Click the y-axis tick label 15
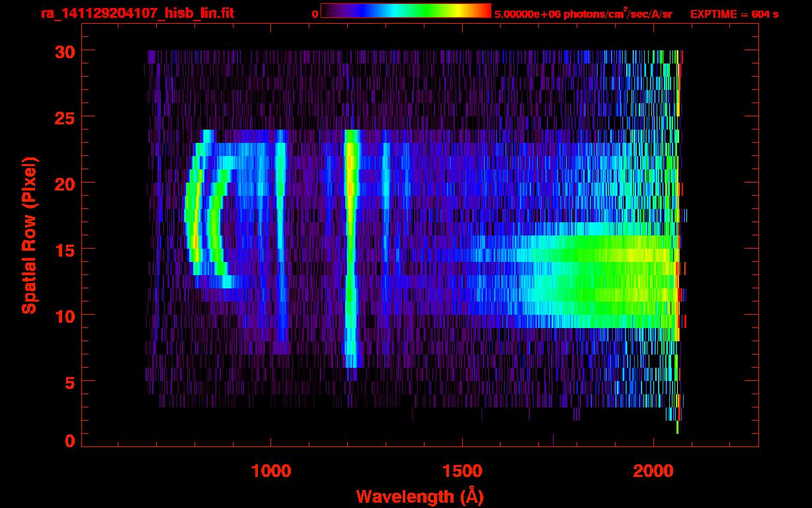The image size is (812, 508). point(65,249)
